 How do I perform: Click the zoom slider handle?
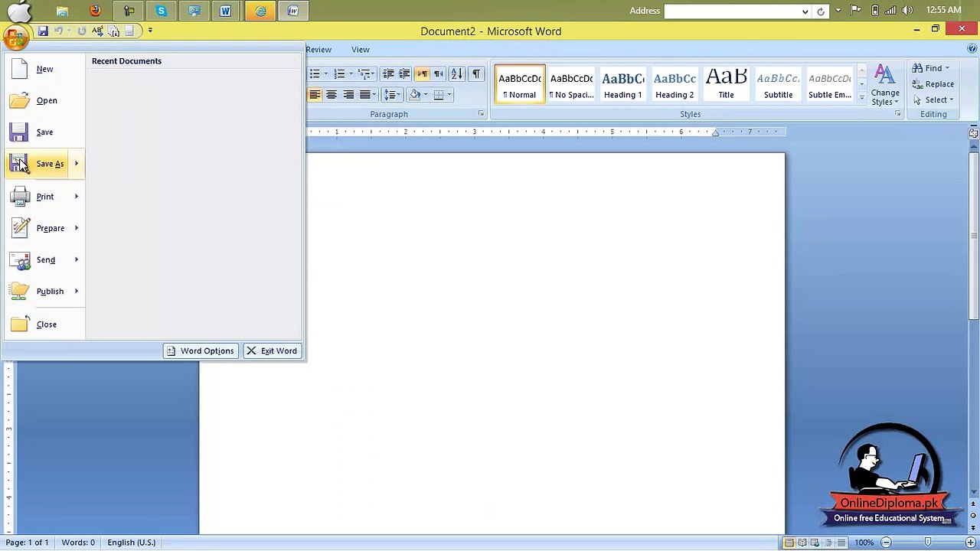click(x=928, y=543)
